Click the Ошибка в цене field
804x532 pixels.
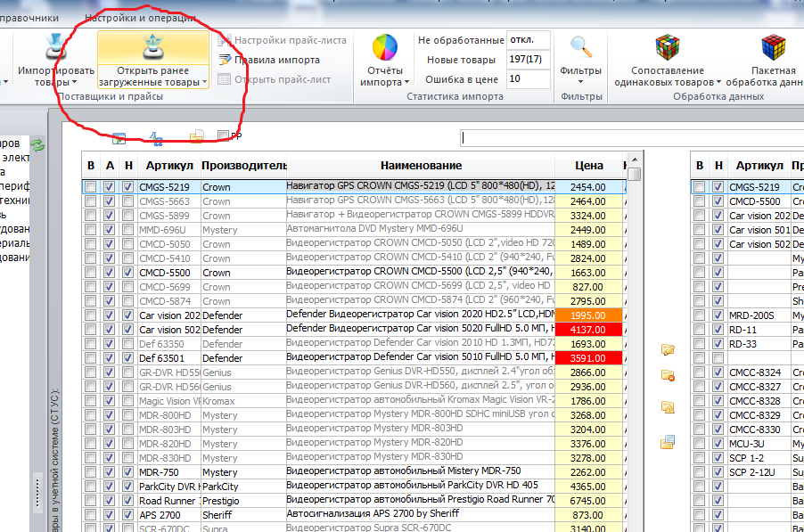click(529, 79)
